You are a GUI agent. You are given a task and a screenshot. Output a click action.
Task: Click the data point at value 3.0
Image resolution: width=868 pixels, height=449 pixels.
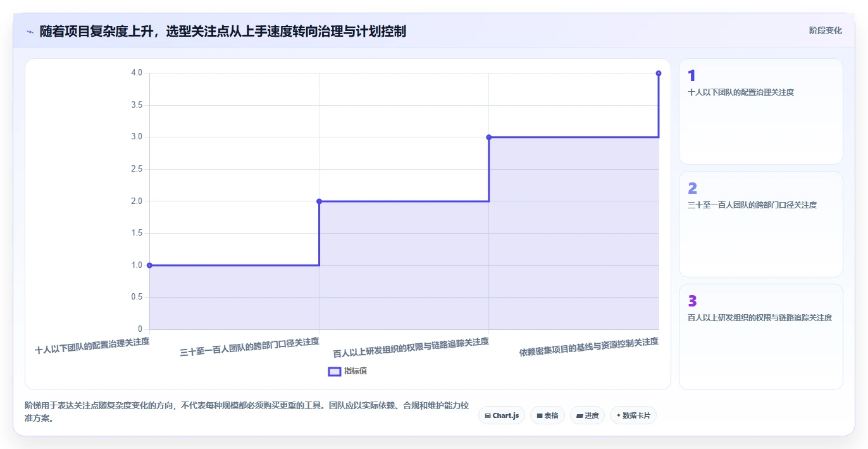click(488, 137)
